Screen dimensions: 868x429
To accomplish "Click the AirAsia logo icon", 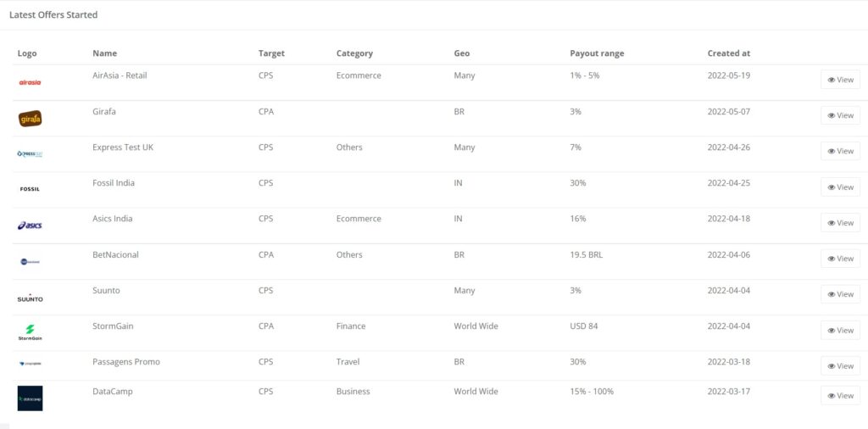I will 30,82.
